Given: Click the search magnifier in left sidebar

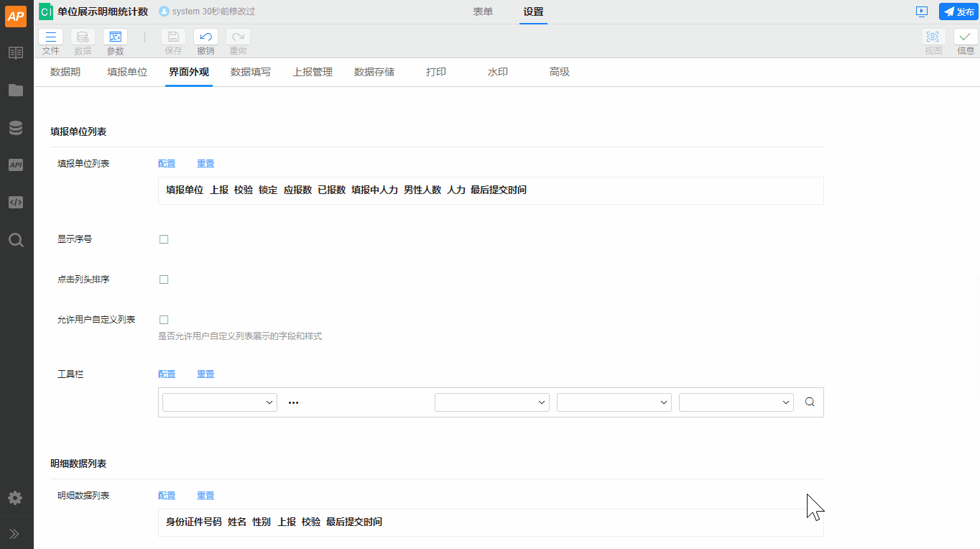Looking at the screenshot, I should (x=16, y=240).
